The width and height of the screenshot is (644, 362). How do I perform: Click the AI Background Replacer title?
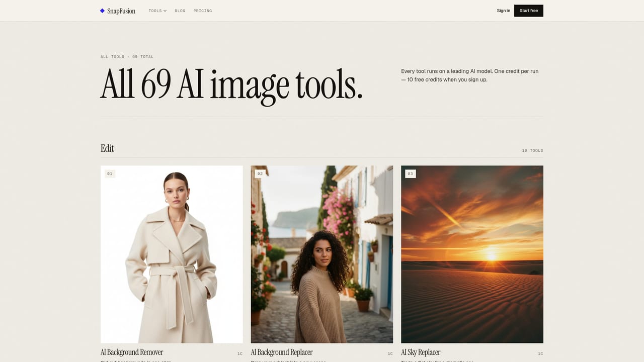click(282, 352)
